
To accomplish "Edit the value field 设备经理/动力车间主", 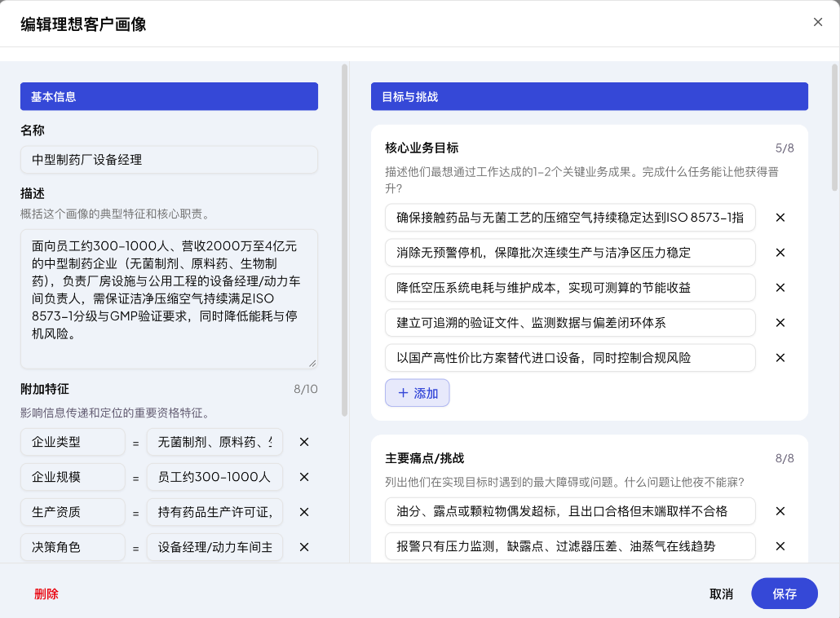I will coord(214,547).
